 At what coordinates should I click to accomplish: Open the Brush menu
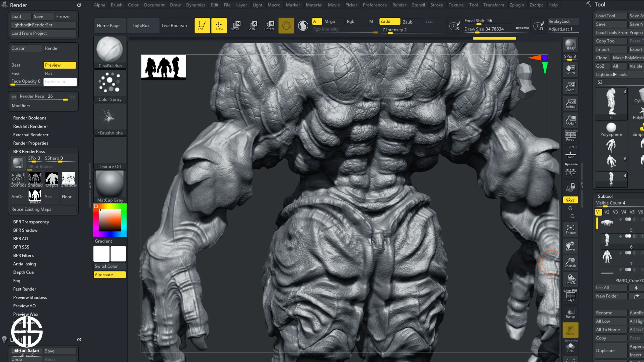coord(116,5)
